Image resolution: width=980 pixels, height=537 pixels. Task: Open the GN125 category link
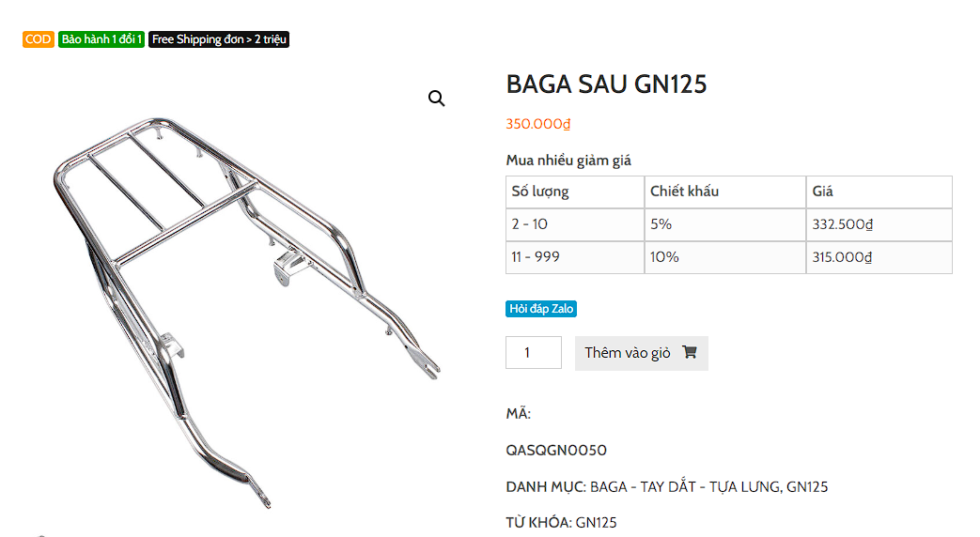click(x=807, y=486)
